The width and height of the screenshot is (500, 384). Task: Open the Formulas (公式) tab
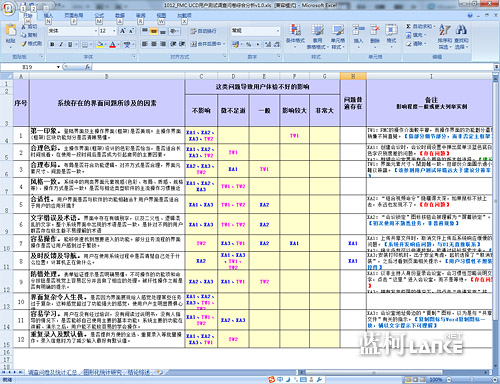[99, 16]
